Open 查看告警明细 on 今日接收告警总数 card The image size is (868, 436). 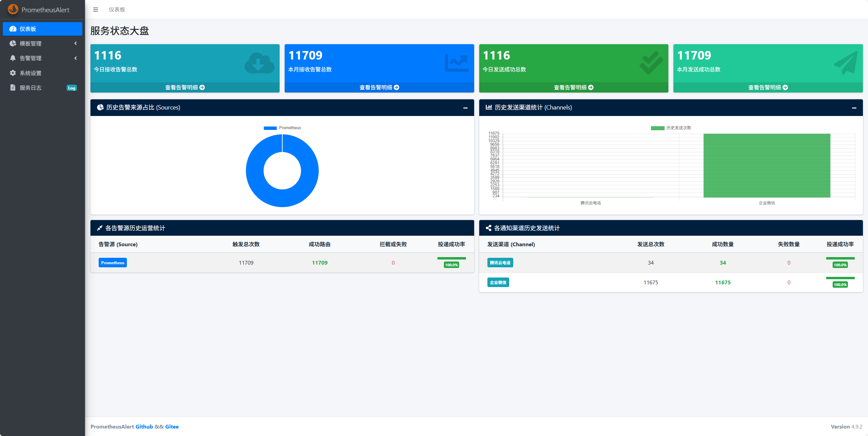click(x=185, y=87)
